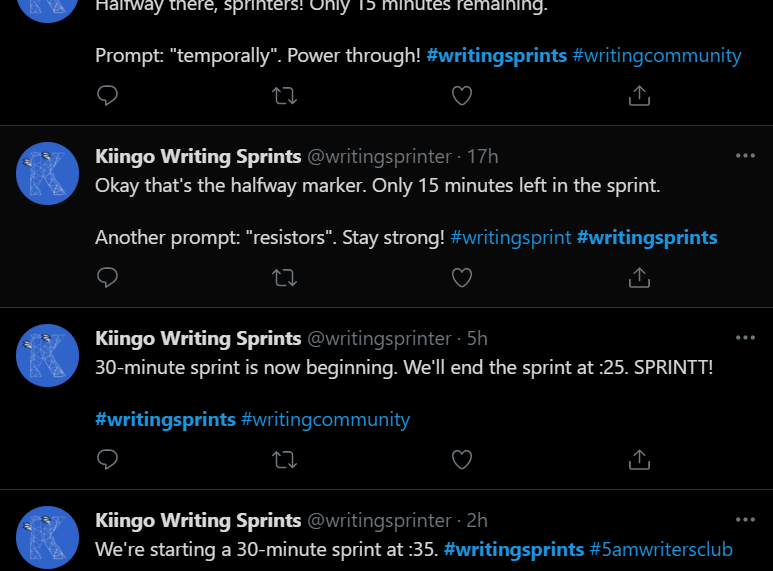Like the tweet about "resistors" prompt
The height and width of the screenshot is (571, 773).
coord(462,278)
